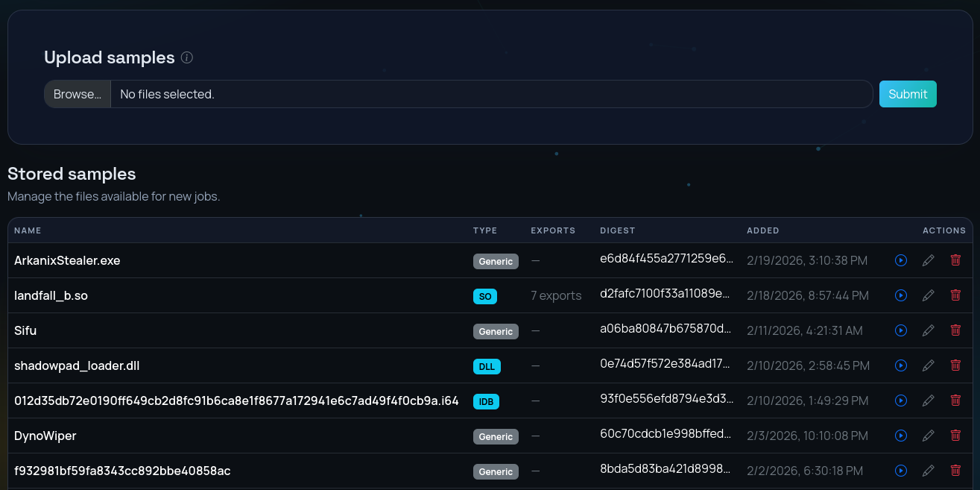This screenshot has height=490, width=980.
Task: Delete the f932981bf59fa8343cc892bbe40858ac sample
Action: click(x=955, y=471)
